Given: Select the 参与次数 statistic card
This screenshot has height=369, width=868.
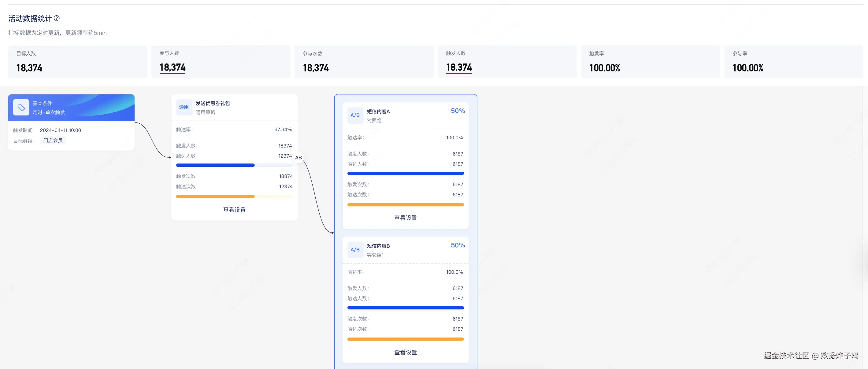Looking at the screenshot, I should 364,62.
